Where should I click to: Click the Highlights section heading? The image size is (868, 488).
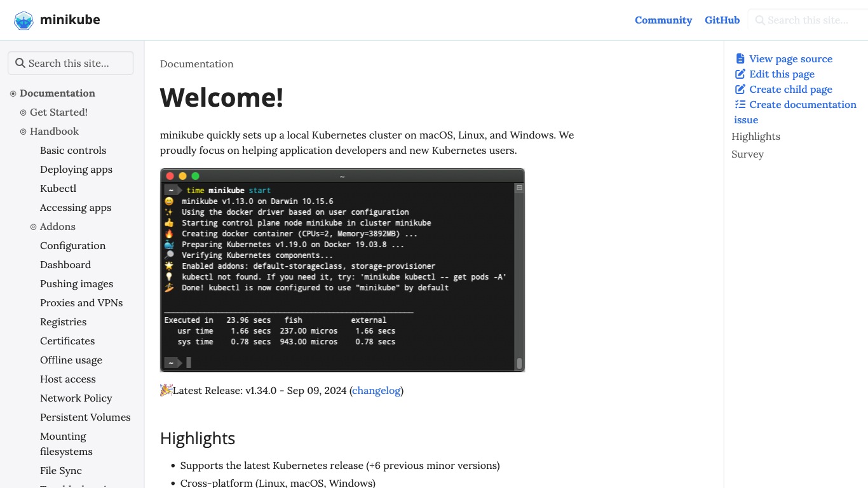coord(198,438)
